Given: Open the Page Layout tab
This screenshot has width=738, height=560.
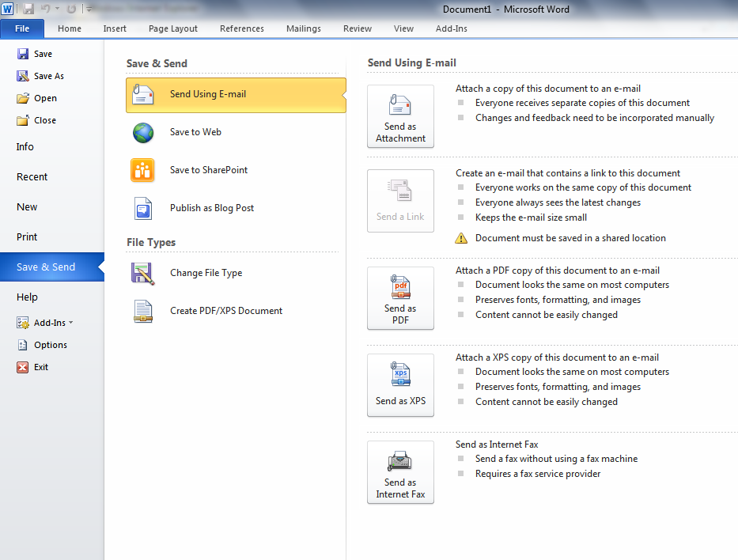Looking at the screenshot, I should pyautogui.click(x=172, y=28).
